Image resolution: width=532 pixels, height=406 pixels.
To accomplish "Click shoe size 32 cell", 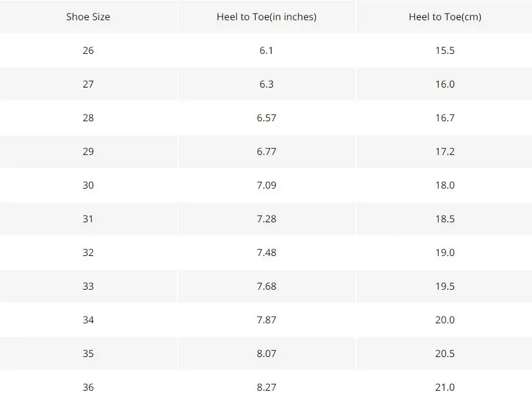I will point(88,252).
